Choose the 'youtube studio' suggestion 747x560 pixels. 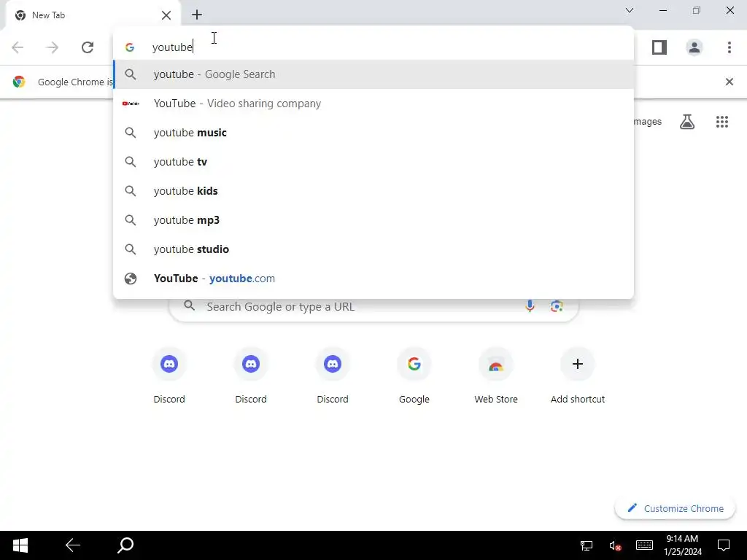373,249
